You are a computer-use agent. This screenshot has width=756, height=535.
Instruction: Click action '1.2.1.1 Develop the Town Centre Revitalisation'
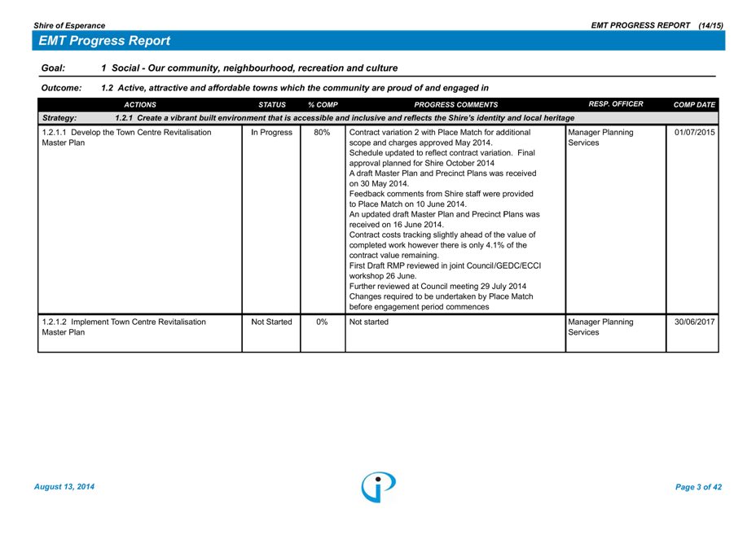pyautogui.click(x=126, y=138)
